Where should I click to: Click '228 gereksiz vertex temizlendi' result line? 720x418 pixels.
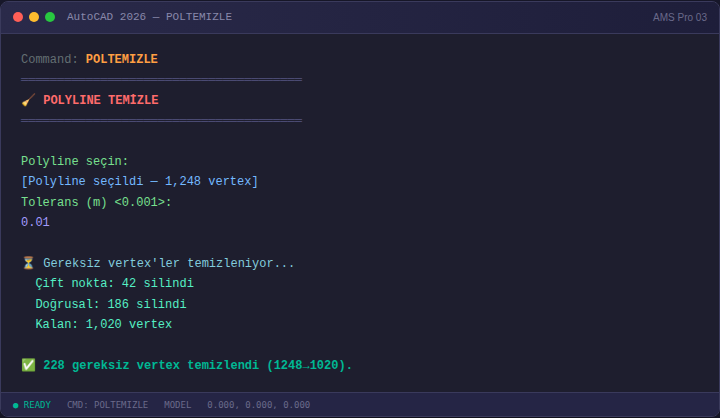197,365
